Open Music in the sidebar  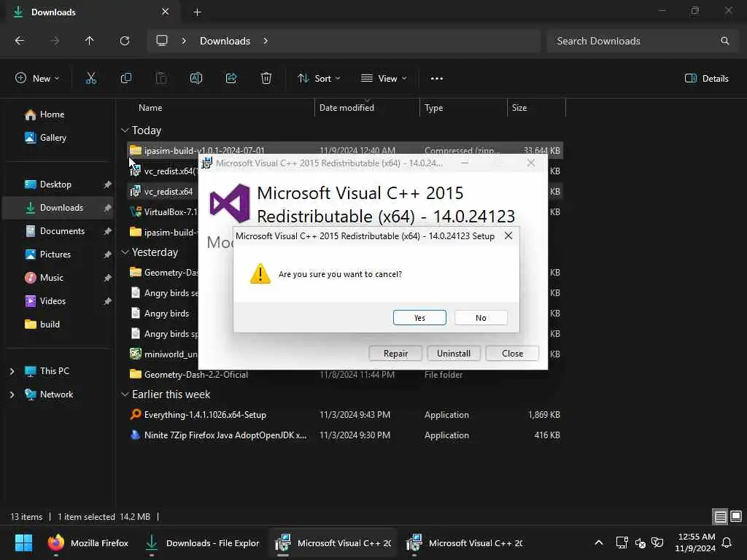[x=52, y=278]
